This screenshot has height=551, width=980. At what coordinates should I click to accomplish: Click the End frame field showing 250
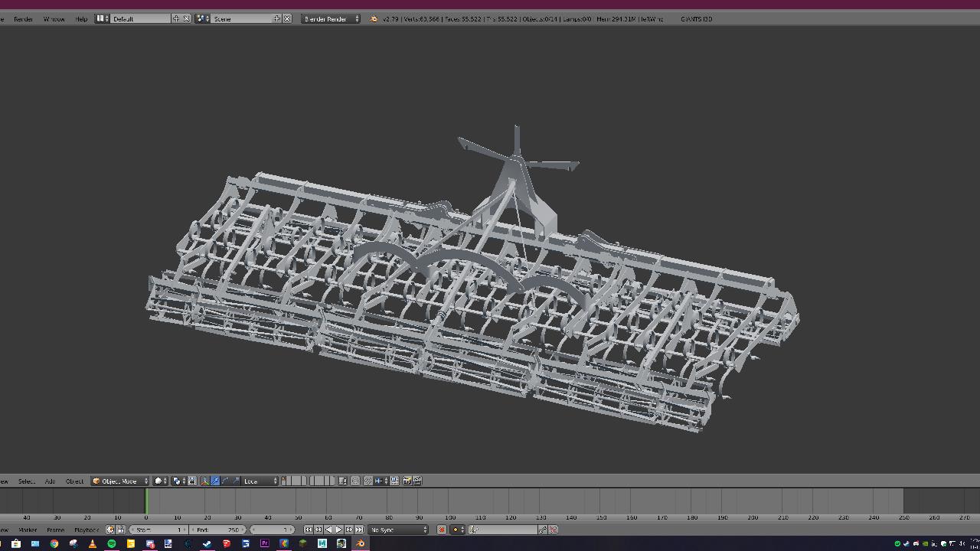coord(217,530)
